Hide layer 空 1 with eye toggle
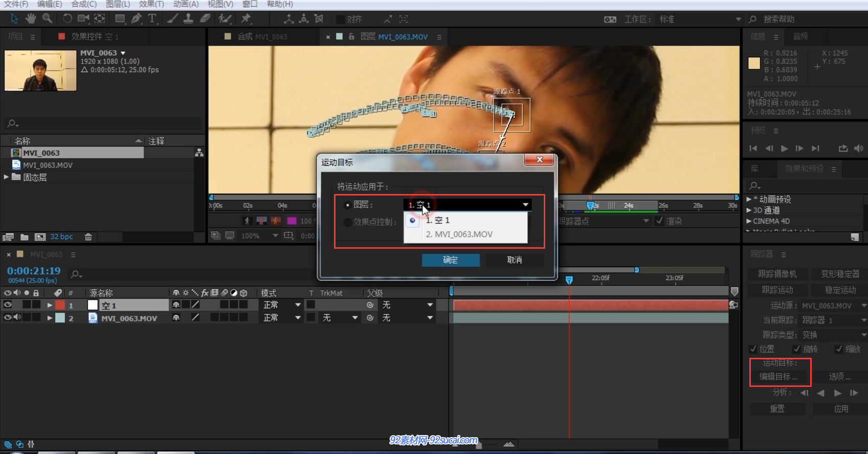Screen dimensions: 868x454 coord(8,305)
